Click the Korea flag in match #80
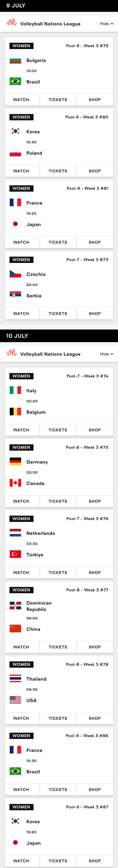118x868 pixels. pos(15,131)
